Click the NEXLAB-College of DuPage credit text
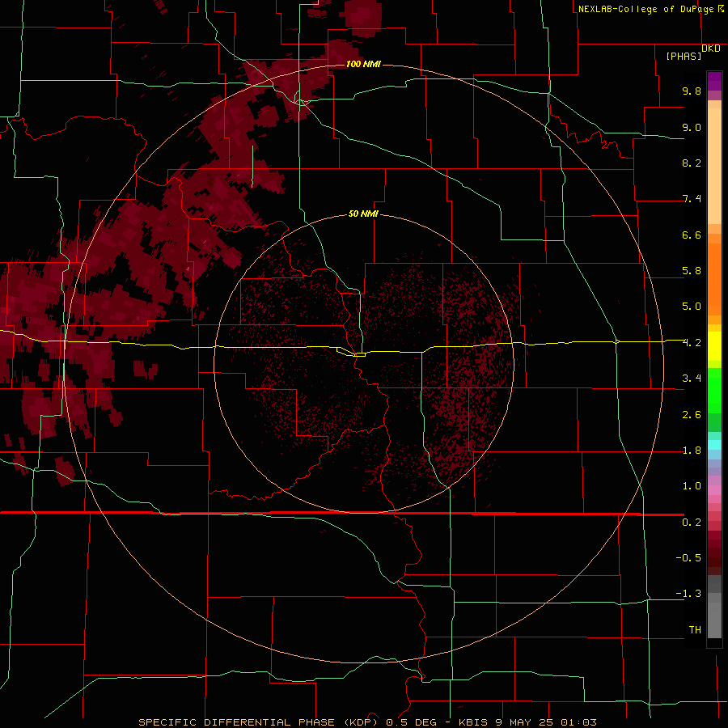Screen dimensions: 728x728 [650, 9]
